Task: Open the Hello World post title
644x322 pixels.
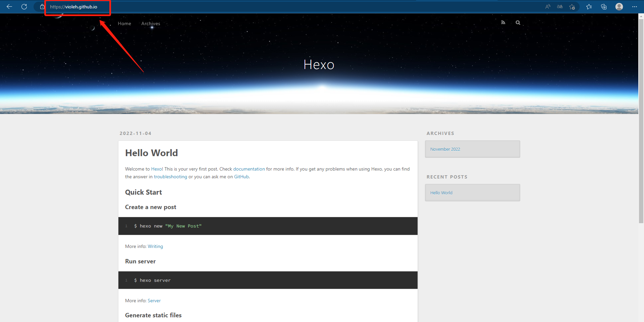Action: [x=152, y=153]
